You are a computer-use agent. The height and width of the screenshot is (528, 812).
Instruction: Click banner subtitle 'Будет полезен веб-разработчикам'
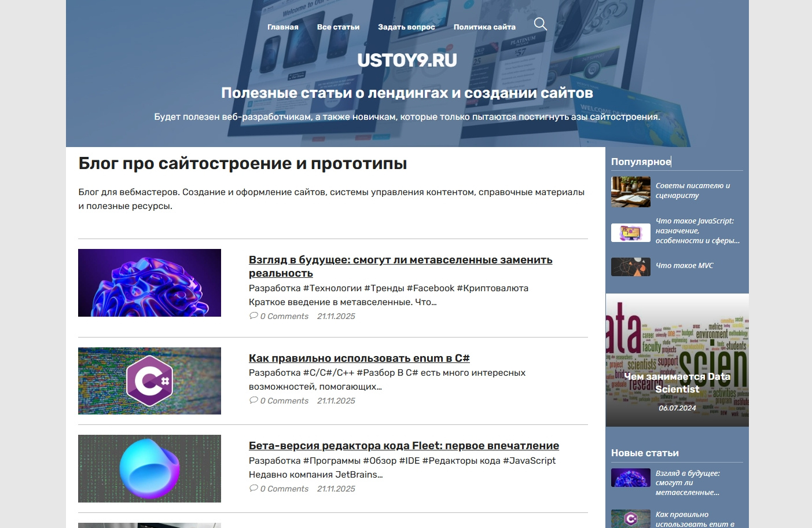407,117
